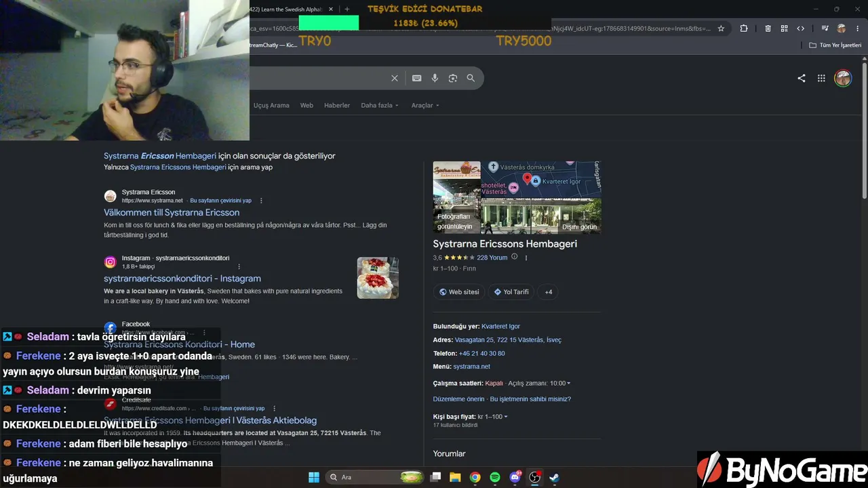868x488 pixels.
Task: Open the Fotoğrafları görüntüleyin photo thumbnail
Action: coord(456,197)
